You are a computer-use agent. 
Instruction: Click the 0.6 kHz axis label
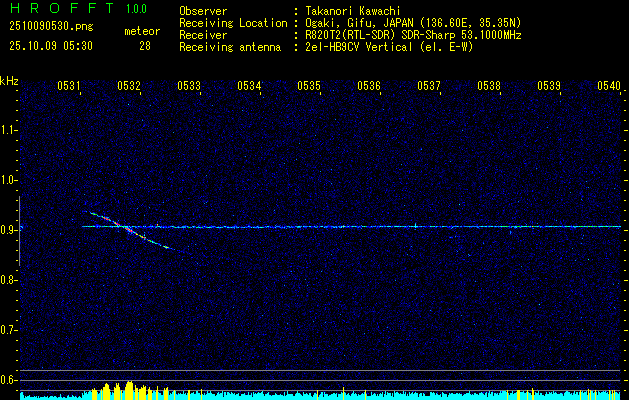tap(8, 380)
